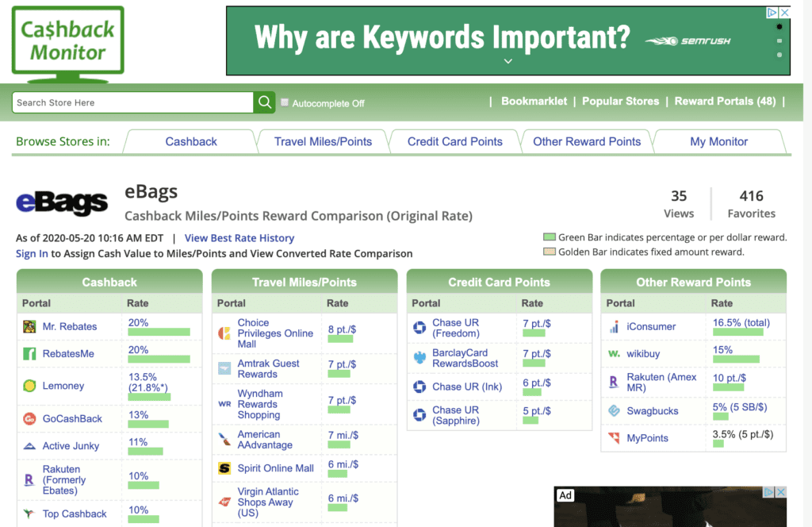Switch to the Travel Miles/Points tab
This screenshot has width=812, height=527.
point(323,142)
